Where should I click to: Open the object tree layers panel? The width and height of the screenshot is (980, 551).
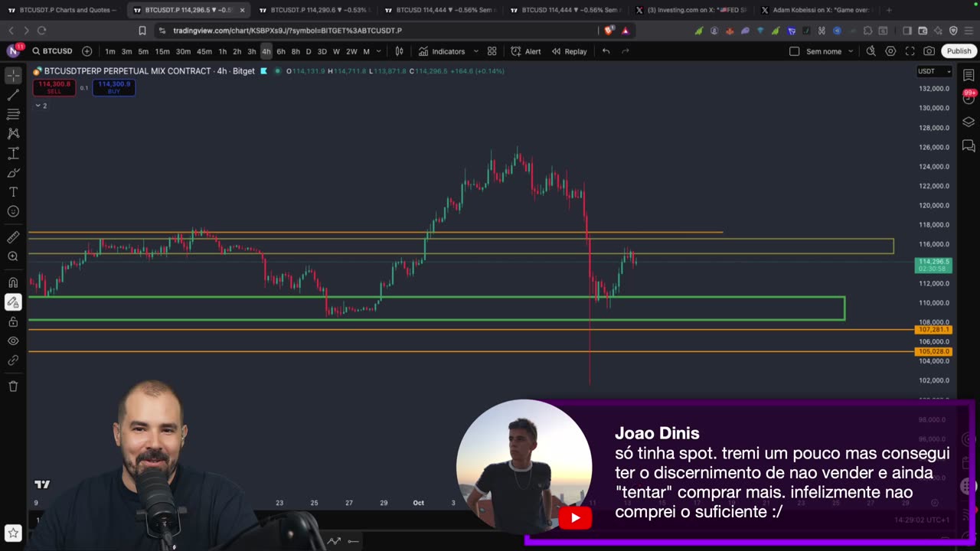pyautogui.click(x=969, y=122)
